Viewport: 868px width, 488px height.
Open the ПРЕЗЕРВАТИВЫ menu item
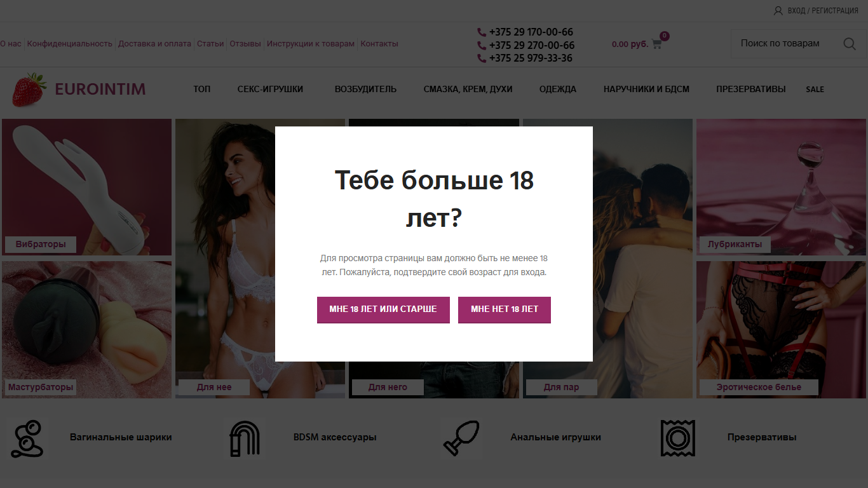[751, 90]
